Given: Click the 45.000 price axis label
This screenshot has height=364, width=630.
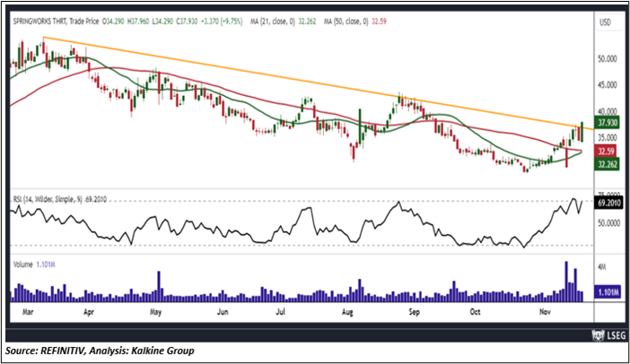Looking at the screenshot, I should [607, 85].
